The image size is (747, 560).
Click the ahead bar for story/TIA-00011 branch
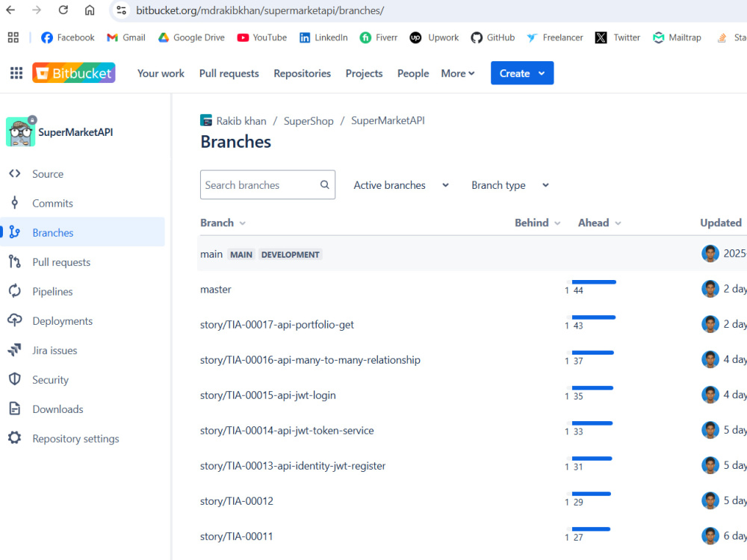(591, 529)
